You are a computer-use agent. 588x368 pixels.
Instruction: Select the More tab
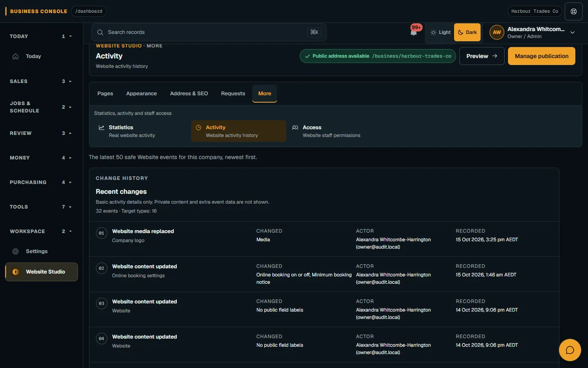click(x=265, y=94)
